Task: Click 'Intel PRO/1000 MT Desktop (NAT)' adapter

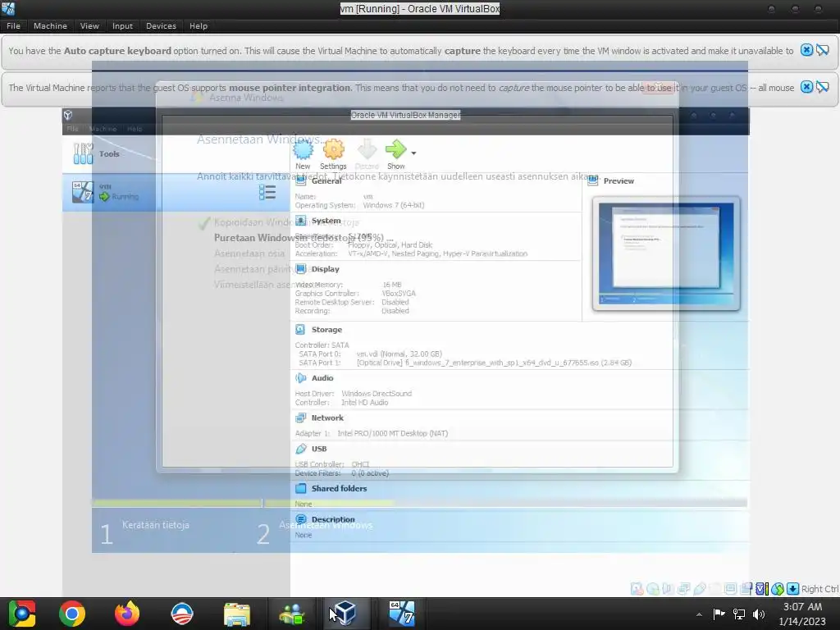Action: tap(393, 433)
